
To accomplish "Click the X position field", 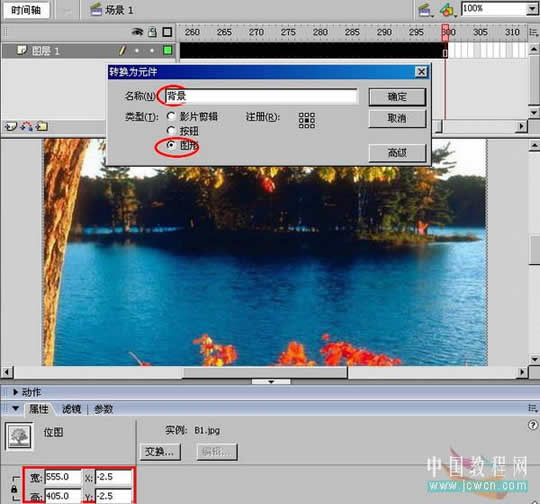I will click(113, 477).
